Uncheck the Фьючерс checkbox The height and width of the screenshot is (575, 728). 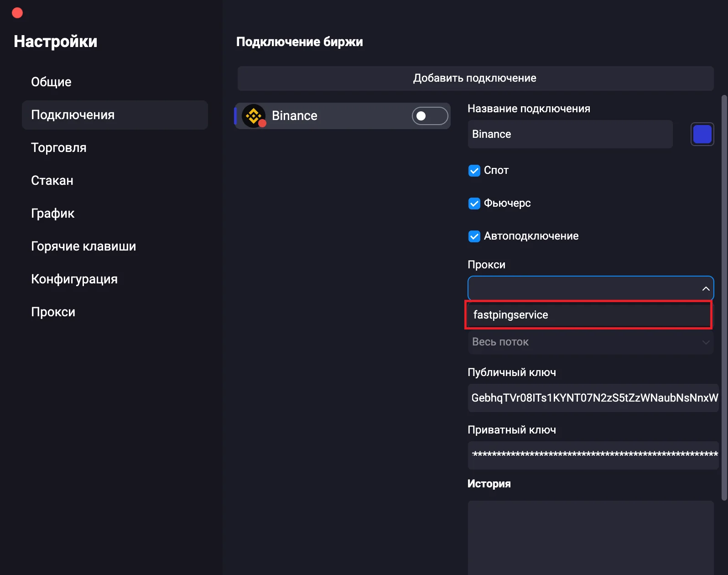tap(474, 204)
